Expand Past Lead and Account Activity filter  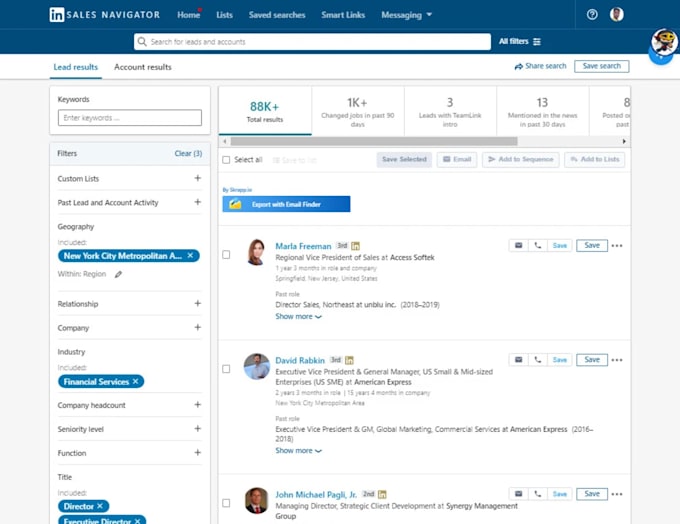[x=197, y=202]
